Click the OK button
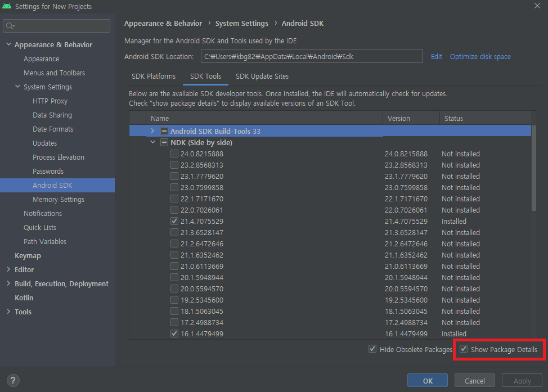The image size is (548, 392). click(428, 380)
